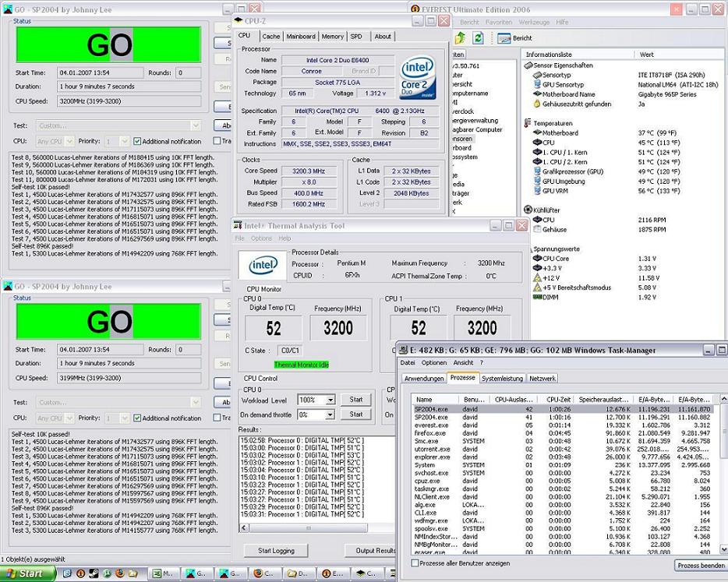Open the Priority dropdown in upper SP2004

click(x=124, y=141)
